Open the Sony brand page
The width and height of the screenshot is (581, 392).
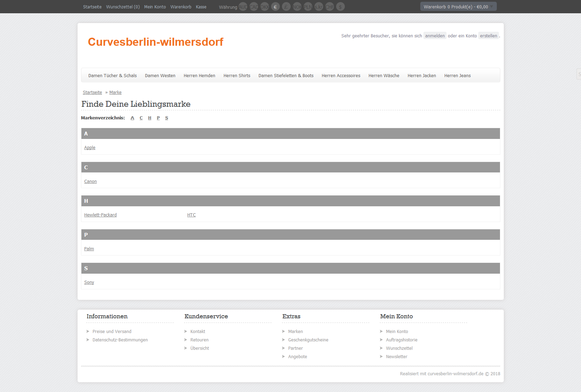89,282
